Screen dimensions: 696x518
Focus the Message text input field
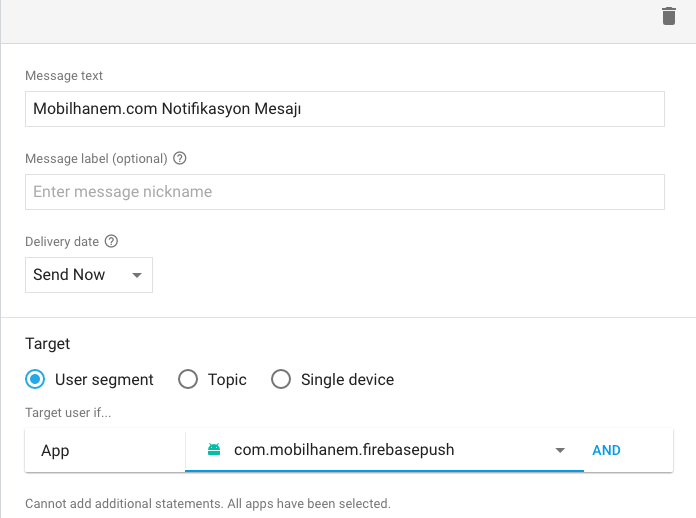pos(345,109)
